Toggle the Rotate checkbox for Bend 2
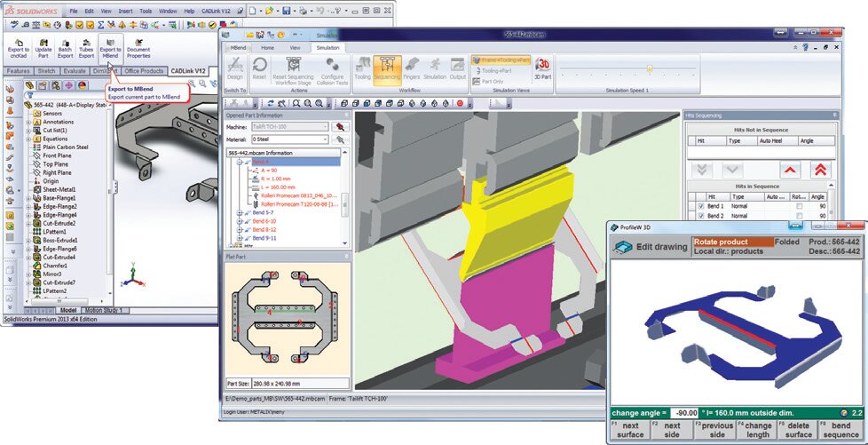Image resolution: width=868 pixels, height=445 pixels. (x=798, y=216)
